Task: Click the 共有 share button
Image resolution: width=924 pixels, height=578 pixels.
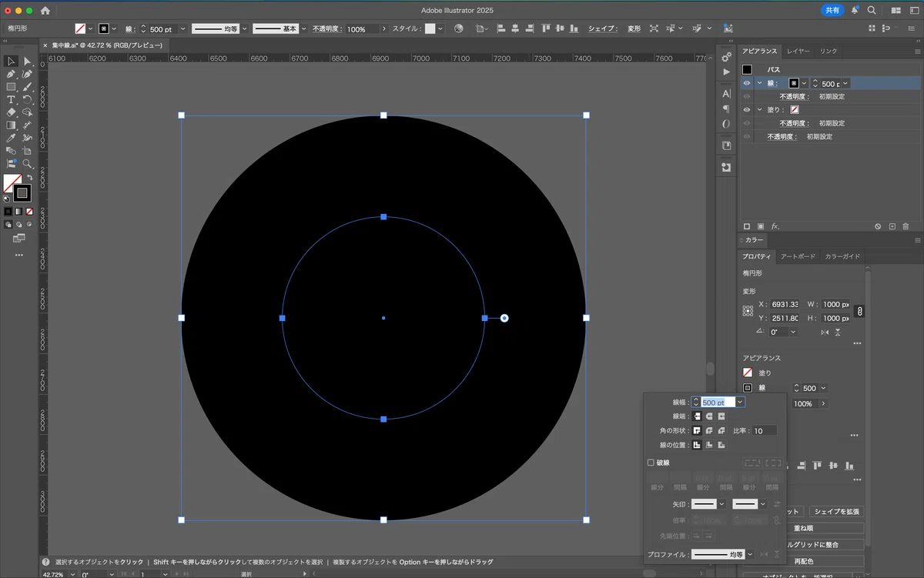Action: pyautogui.click(x=832, y=11)
